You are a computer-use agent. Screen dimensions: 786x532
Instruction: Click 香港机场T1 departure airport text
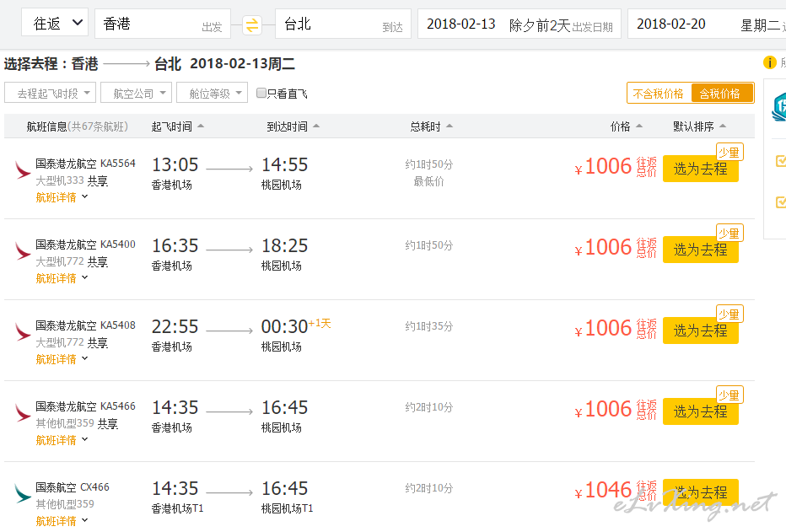[177, 508]
